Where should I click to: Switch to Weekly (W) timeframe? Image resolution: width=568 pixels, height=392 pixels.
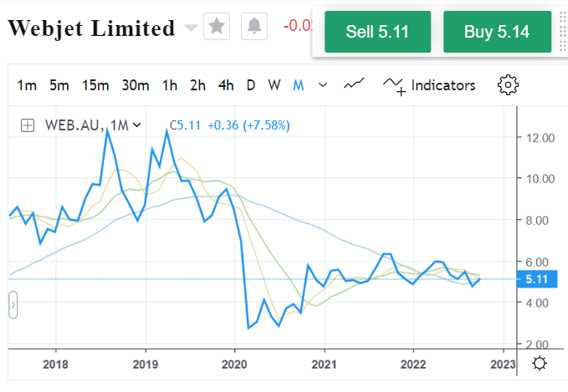(274, 86)
